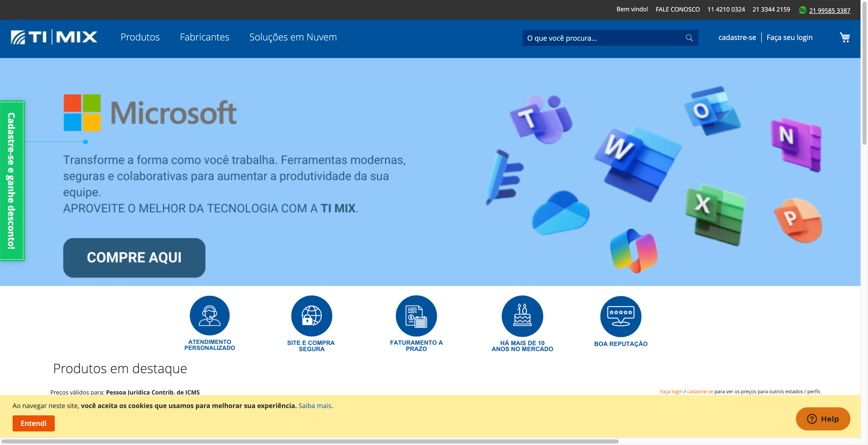Click the search magnifier icon

[x=689, y=38]
